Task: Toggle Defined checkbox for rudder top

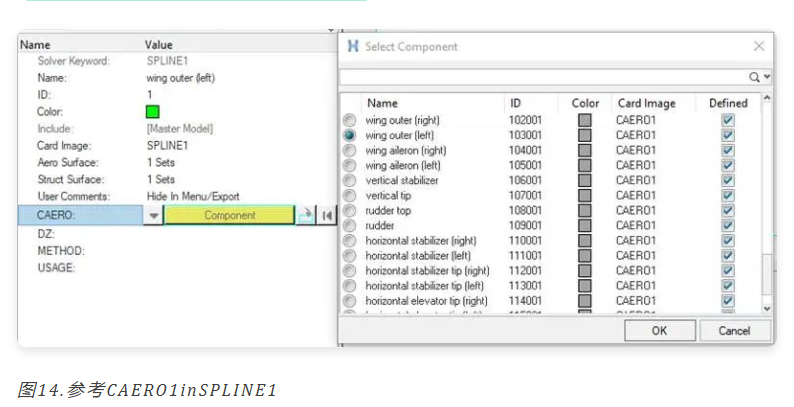Action: pos(728,210)
